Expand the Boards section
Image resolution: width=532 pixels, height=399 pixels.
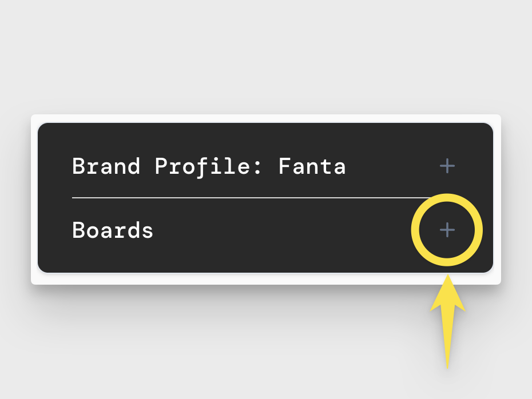[x=447, y=230]
